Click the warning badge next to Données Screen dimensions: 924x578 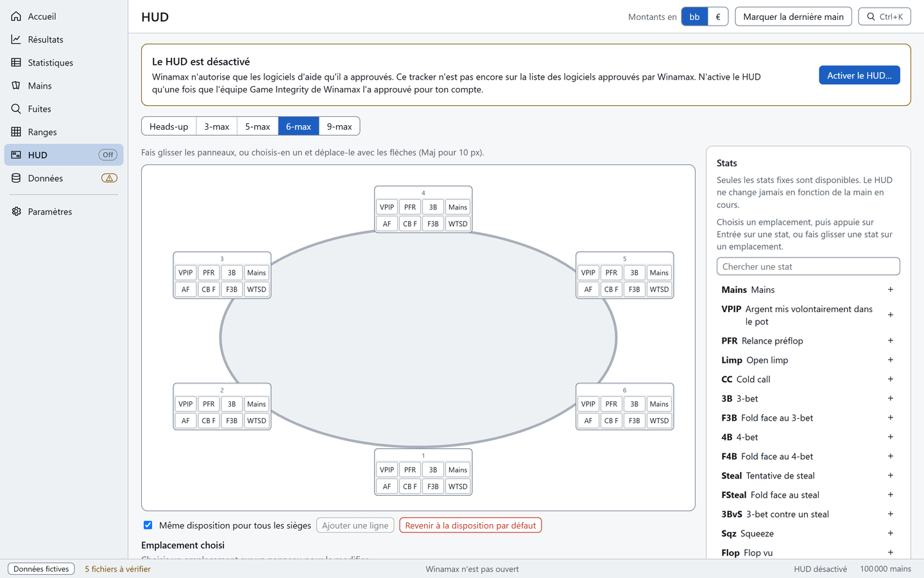click(109, 178)
